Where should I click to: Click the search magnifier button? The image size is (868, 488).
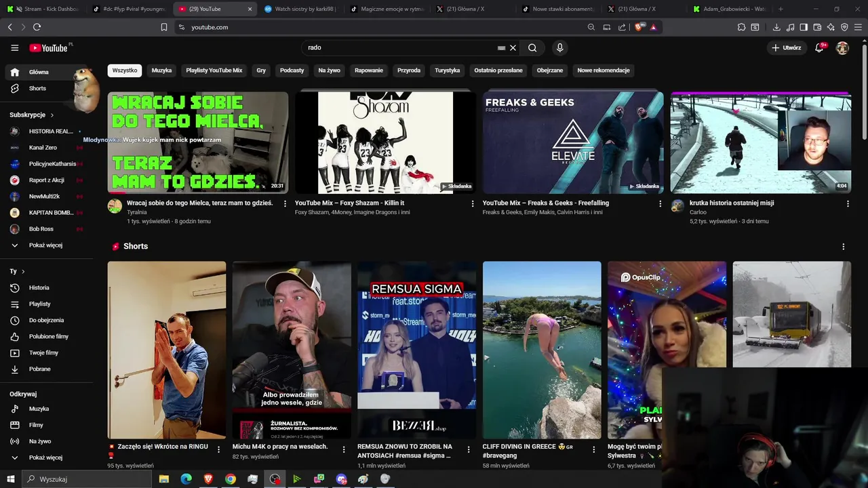pyautogui.click(x=532, y=47)
